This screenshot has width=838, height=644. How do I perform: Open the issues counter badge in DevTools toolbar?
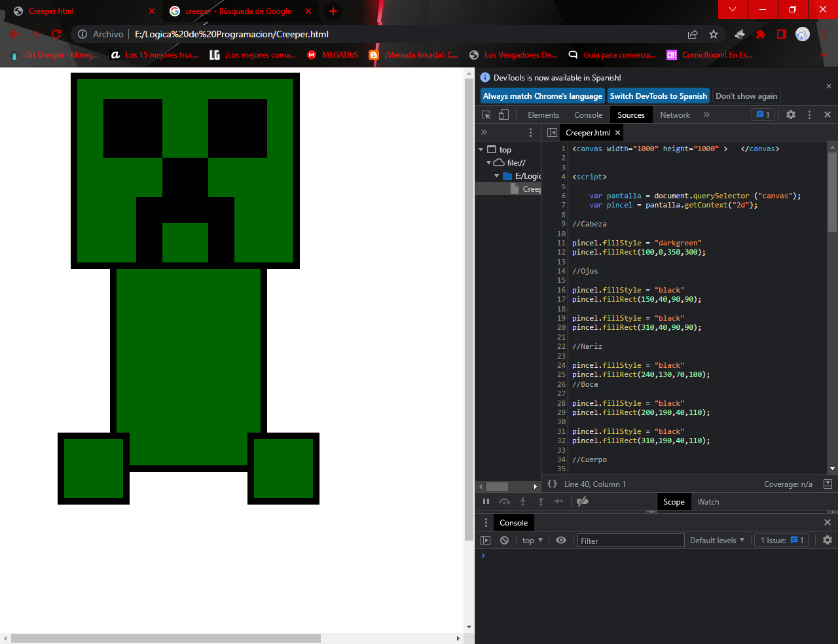pyautogui.click(x=763, y=115)
